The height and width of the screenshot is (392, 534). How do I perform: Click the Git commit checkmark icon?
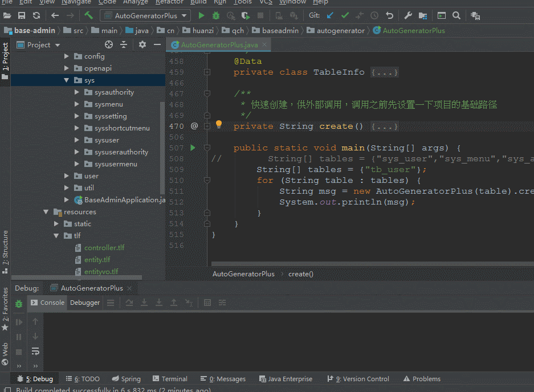point(345,15)
